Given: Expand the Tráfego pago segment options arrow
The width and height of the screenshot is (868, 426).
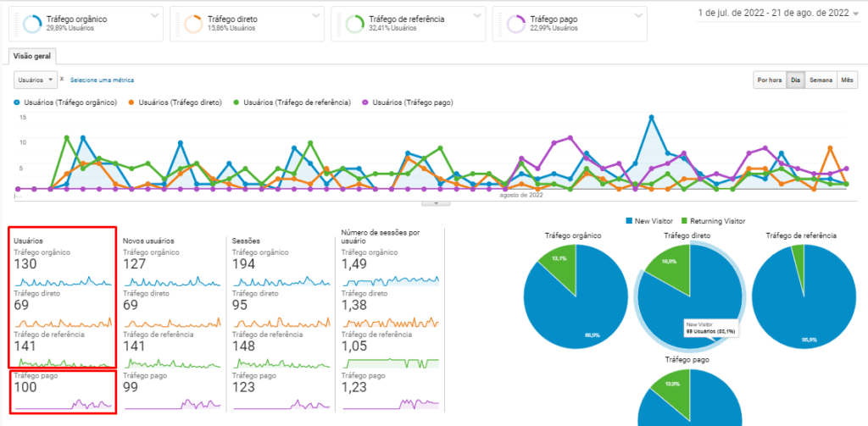Looking at the screenshot, I should coord(637,15).
